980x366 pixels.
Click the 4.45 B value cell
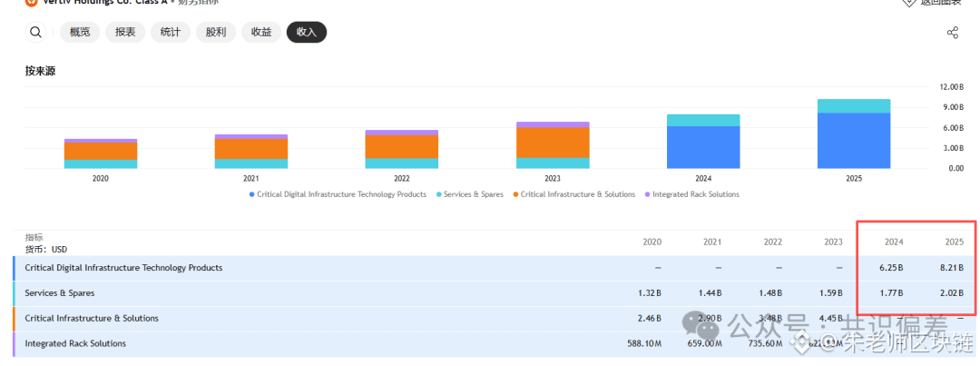pyautogui.click(x=829, y=318)
